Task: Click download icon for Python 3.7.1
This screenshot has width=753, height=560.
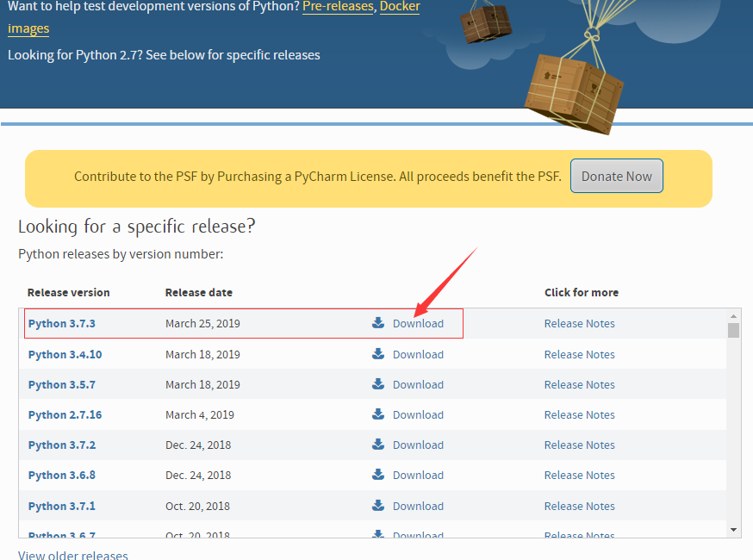Action: pyautogui.click(x=378, y=506)
